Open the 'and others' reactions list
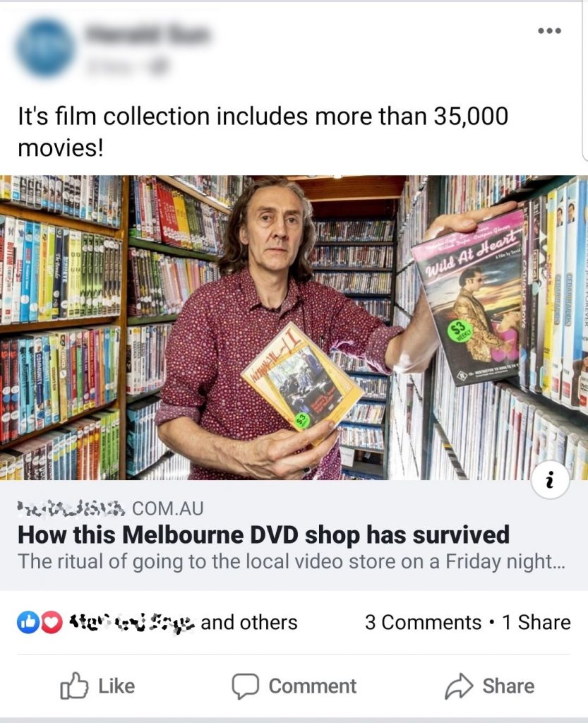Screen dimensions: 588x723 (249, 623)
